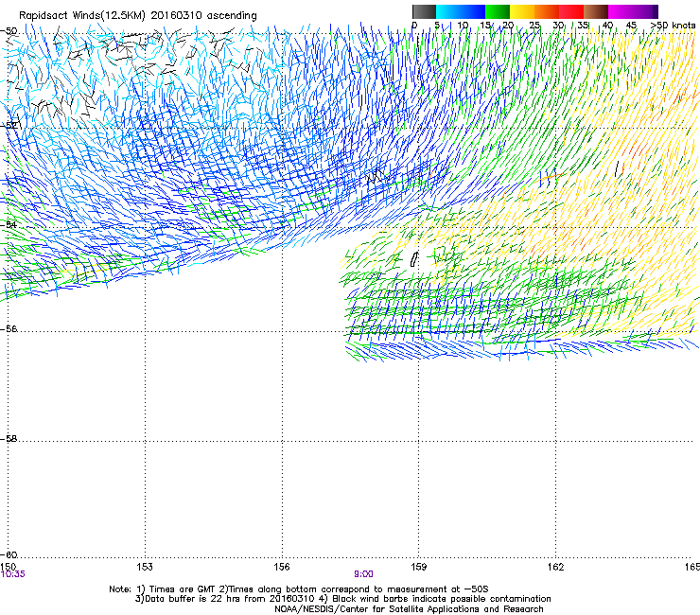700x615 pixels.
Task: Click longitude label '162' on the bottom axis
Action: 556,567
